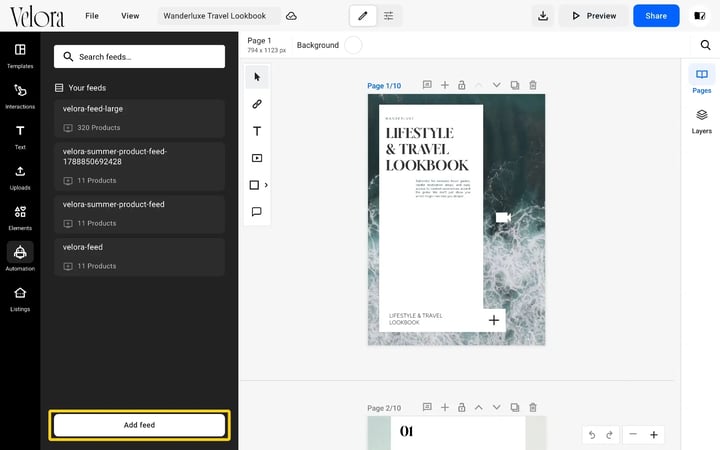Zoom out with the minus button
Image resolution: width=720 pixels, height=450 pixels.
[633, 434]
